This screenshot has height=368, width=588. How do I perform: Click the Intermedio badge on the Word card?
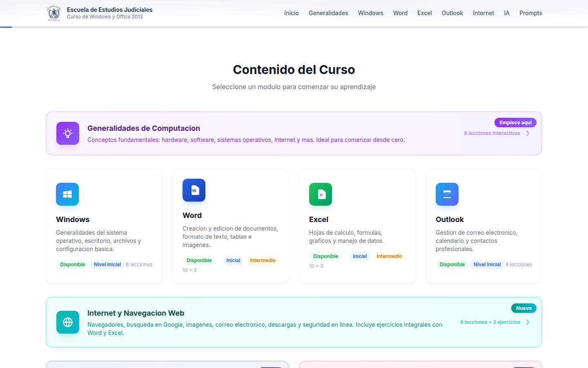point(263,260)
